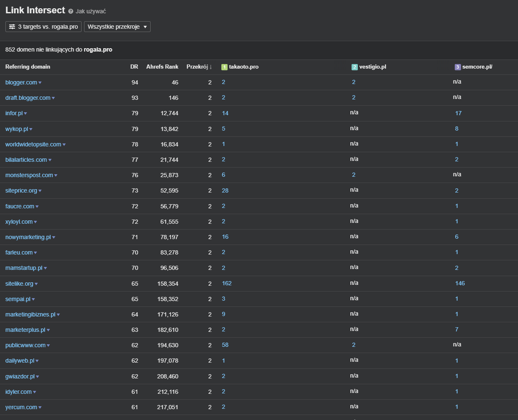Open the Jak używać help link
The height and width of the screenshot is (420, 518).
pyautogui.click(x=91, y=11)
